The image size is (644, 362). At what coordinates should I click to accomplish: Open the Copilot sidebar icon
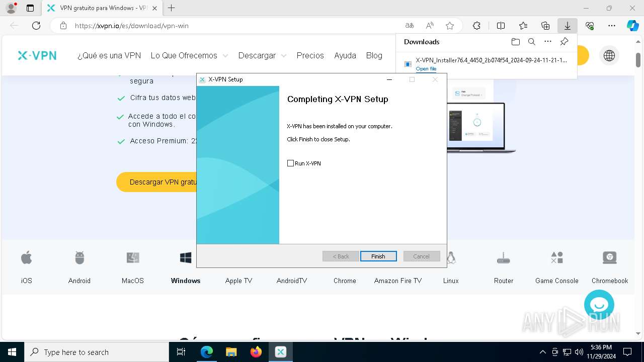(632, 26)
